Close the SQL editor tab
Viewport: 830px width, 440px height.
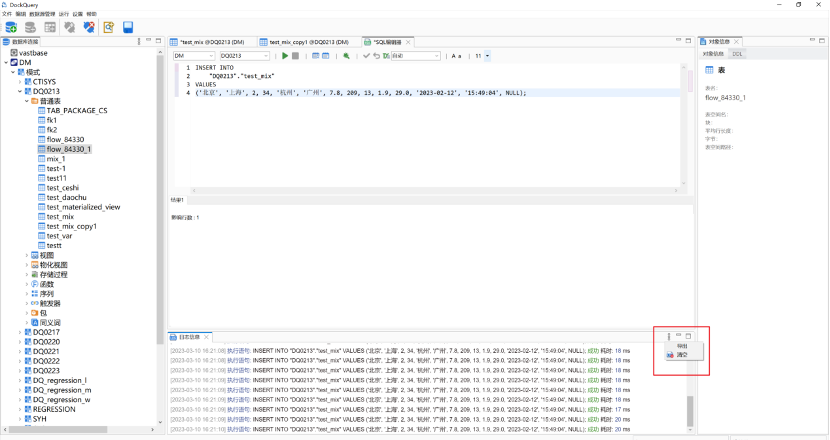point(408,42)
